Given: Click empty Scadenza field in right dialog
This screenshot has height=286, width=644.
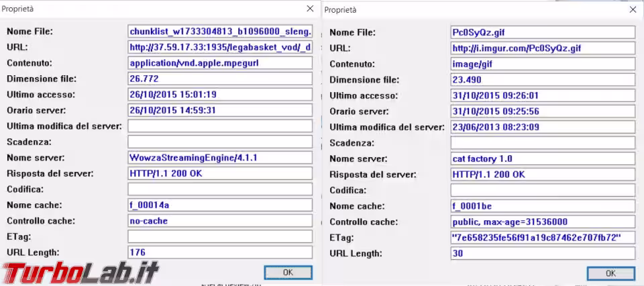Looking at the screenshot, I should pos(543,143).
